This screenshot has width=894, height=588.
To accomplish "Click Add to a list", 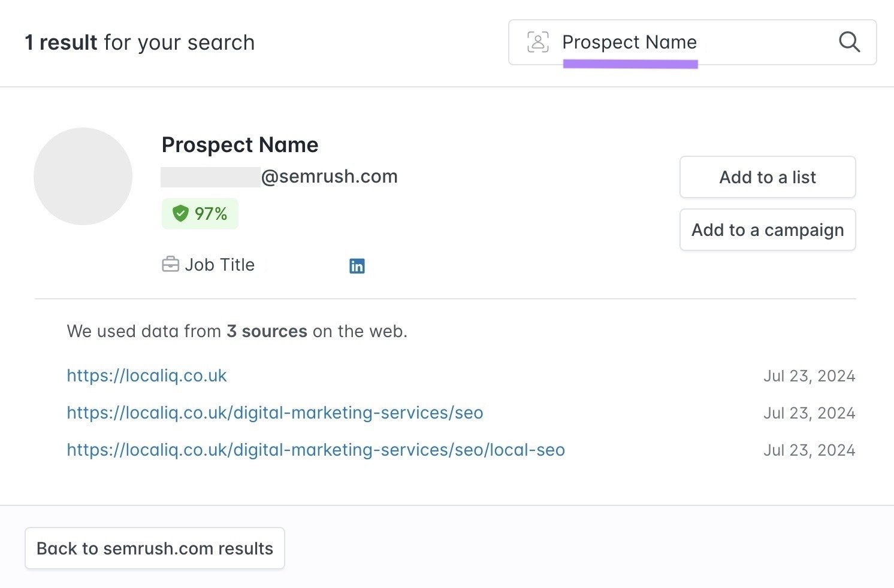I will click(767, 177).
